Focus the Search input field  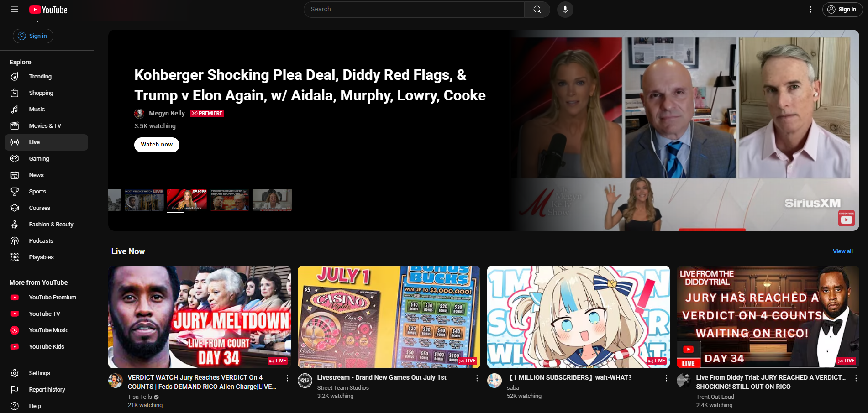[x=414, y=10]
